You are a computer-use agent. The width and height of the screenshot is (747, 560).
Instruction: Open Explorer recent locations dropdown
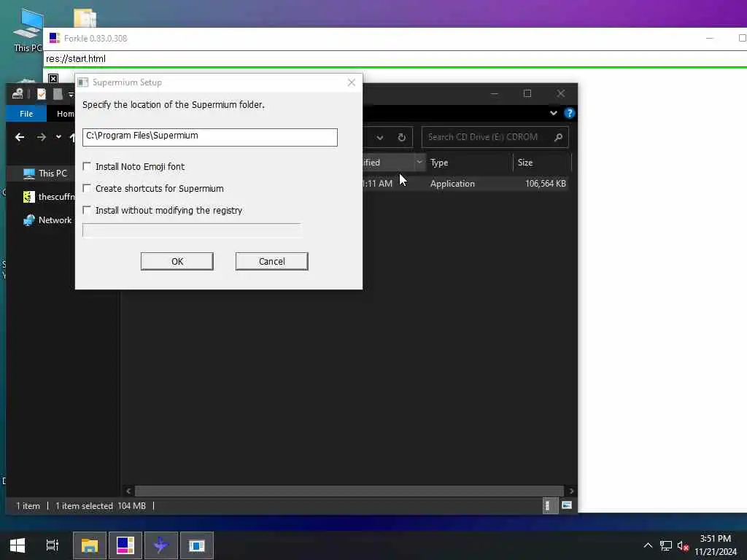(x=58, y=136)
